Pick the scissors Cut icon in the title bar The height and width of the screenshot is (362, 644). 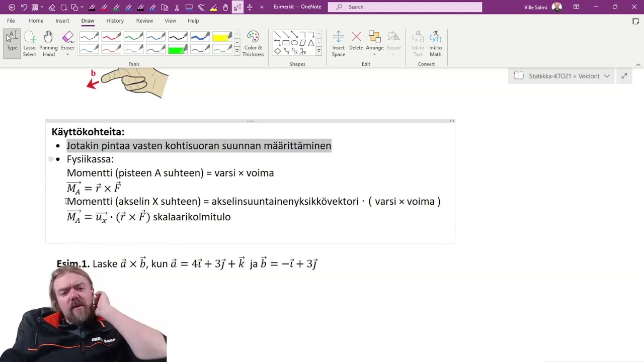[x=177, y=7]
